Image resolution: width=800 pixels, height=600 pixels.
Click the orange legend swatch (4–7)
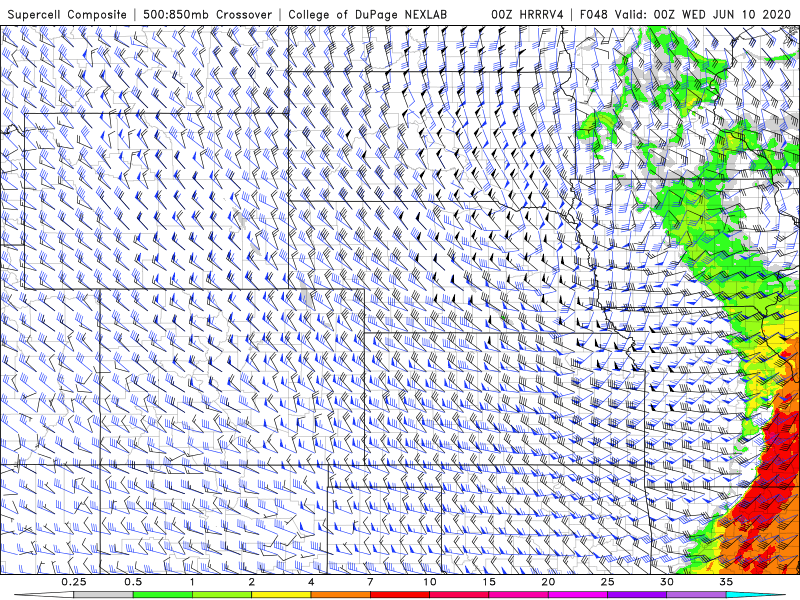pos(340,595)
